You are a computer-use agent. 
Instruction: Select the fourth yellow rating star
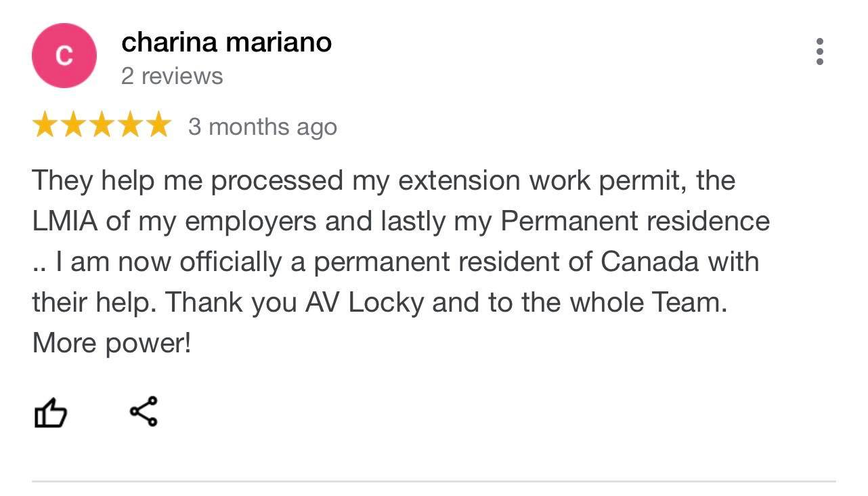point(130,125)
